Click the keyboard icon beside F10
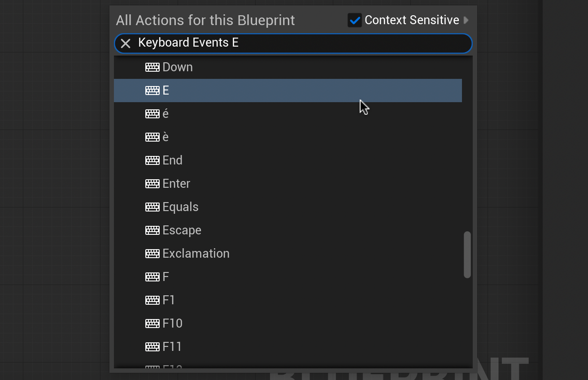The width and height of the screenshot is (588, 380). coord(152,324)
